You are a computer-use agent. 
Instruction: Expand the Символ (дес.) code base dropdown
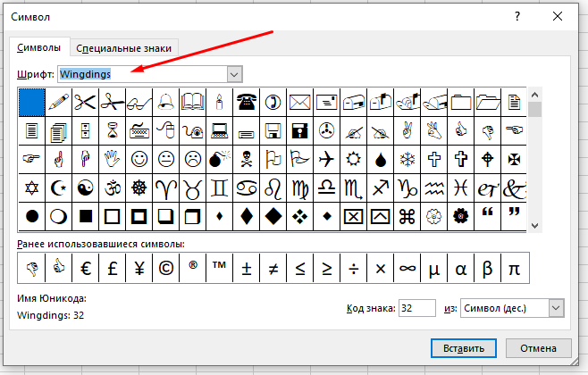tap(556, 308)
